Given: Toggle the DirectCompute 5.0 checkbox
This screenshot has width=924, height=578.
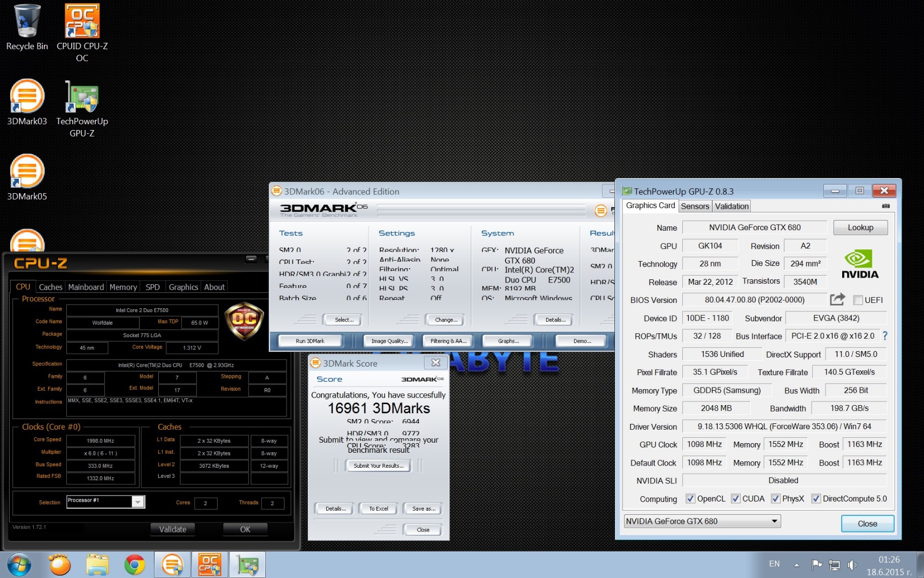Looking at the screenshot, I should [816, 498].
